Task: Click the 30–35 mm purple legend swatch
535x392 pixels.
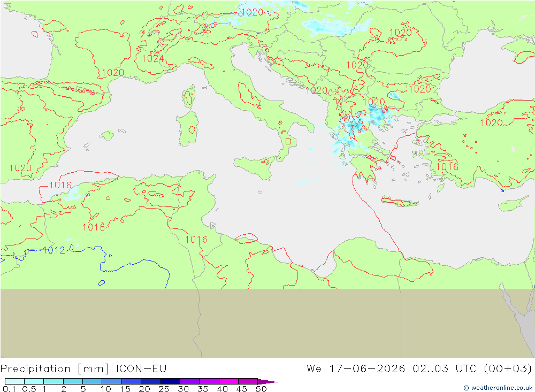Action: [189, 381]
